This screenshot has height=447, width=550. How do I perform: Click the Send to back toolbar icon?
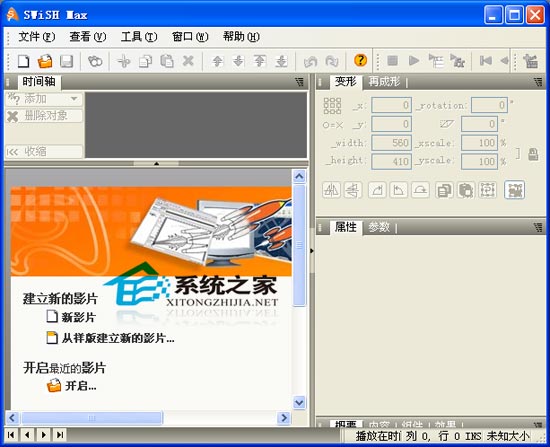281,61
